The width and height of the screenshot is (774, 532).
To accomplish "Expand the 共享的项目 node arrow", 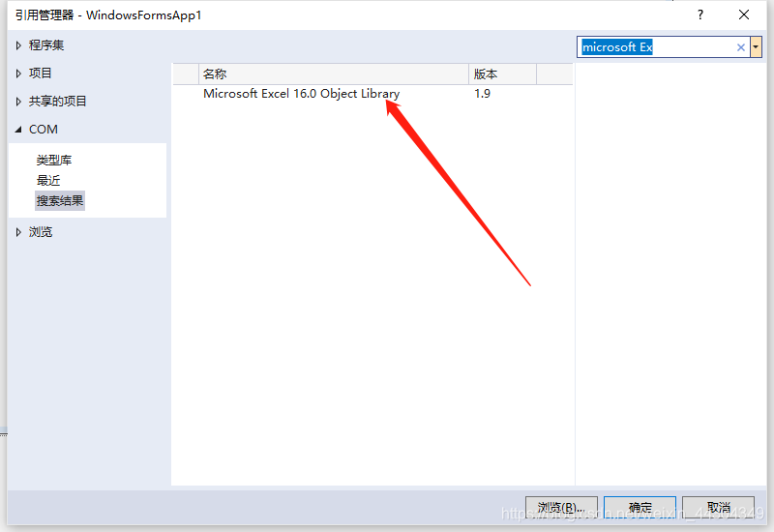I will 18,102.
